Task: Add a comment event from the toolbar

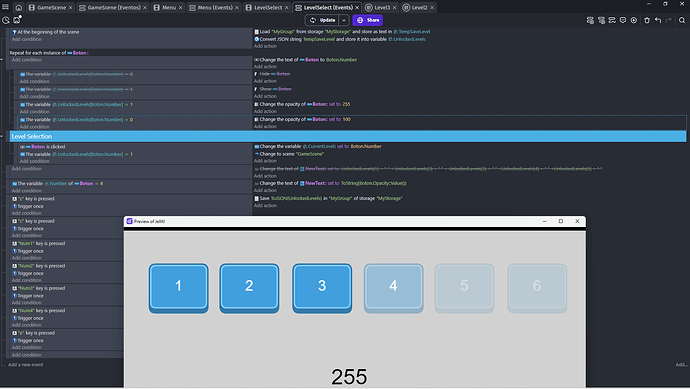Action: 623,20
